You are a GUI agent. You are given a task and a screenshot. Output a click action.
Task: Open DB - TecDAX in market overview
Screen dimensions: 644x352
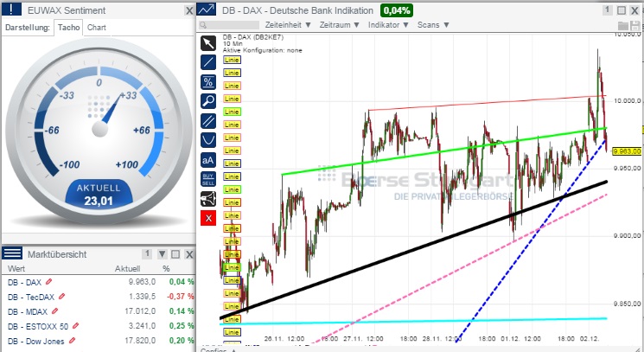click(31, 297)
